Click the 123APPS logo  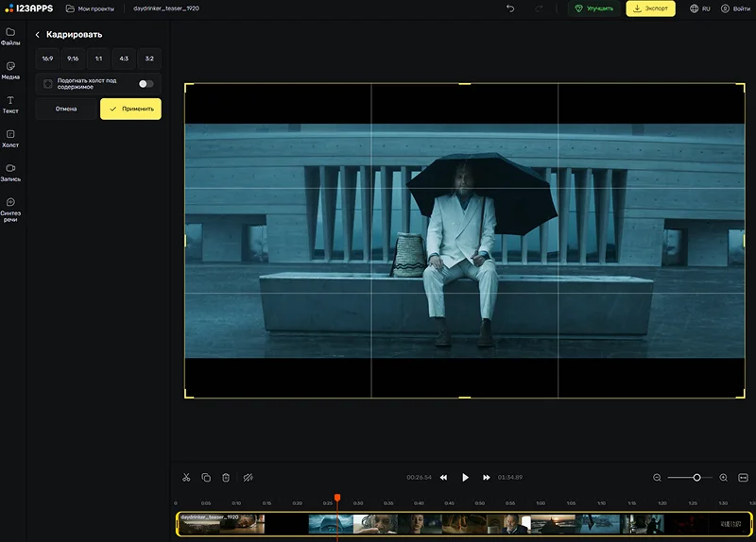point(29,8)
